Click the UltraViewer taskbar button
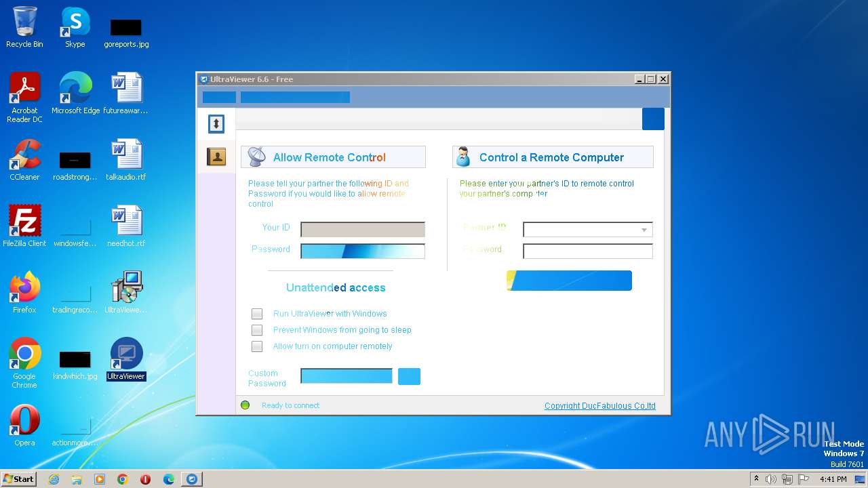This screenshot has width=868, height=488. point(192,479)
